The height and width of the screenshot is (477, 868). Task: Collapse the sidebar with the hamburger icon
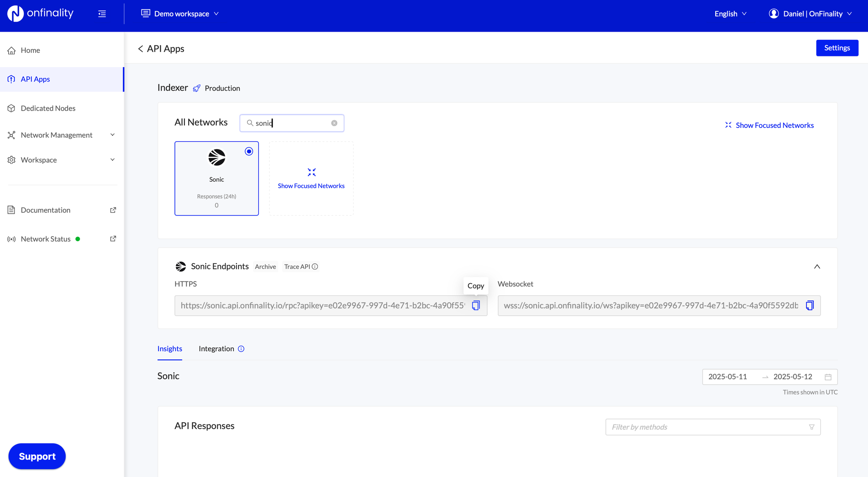(x=102, y=13)
